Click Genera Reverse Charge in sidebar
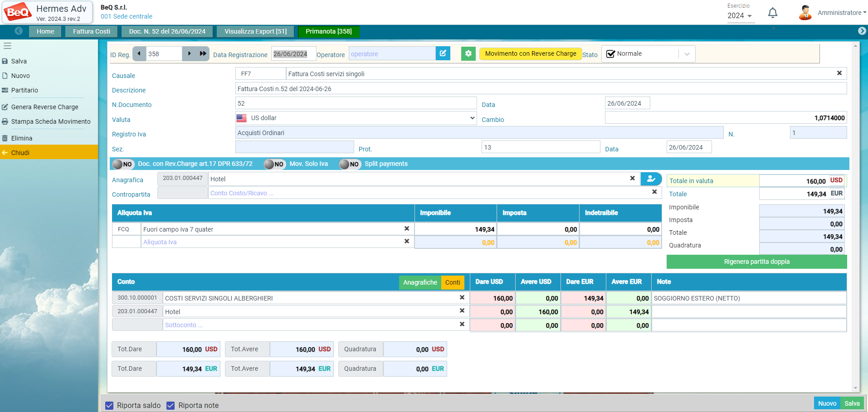 [x=44, y=107]
